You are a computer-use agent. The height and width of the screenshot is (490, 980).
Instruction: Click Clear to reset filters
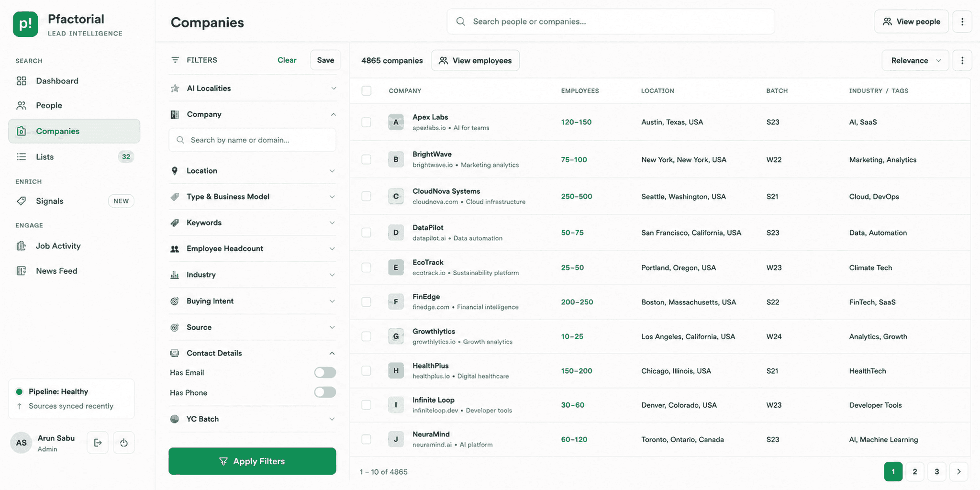pyautogui.click(x=287, y=60)
